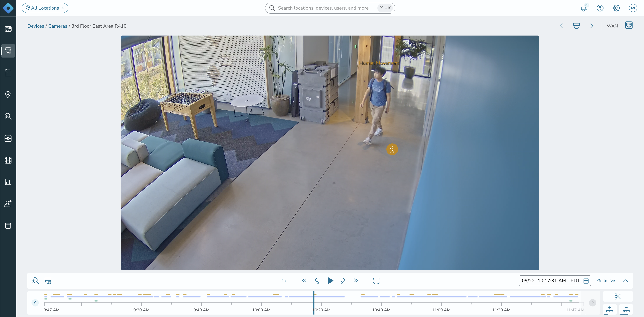Click the Human Movement marker on video
The width and height of the screenshot is (644, 317).
pyautogui.click(x=392, y=149)
